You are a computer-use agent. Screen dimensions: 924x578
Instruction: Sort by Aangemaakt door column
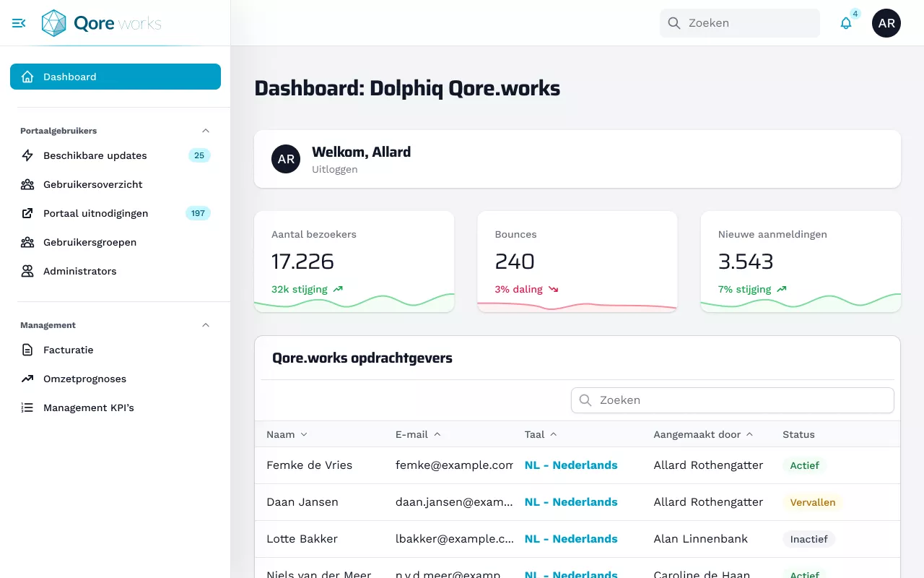click(703, 434)
